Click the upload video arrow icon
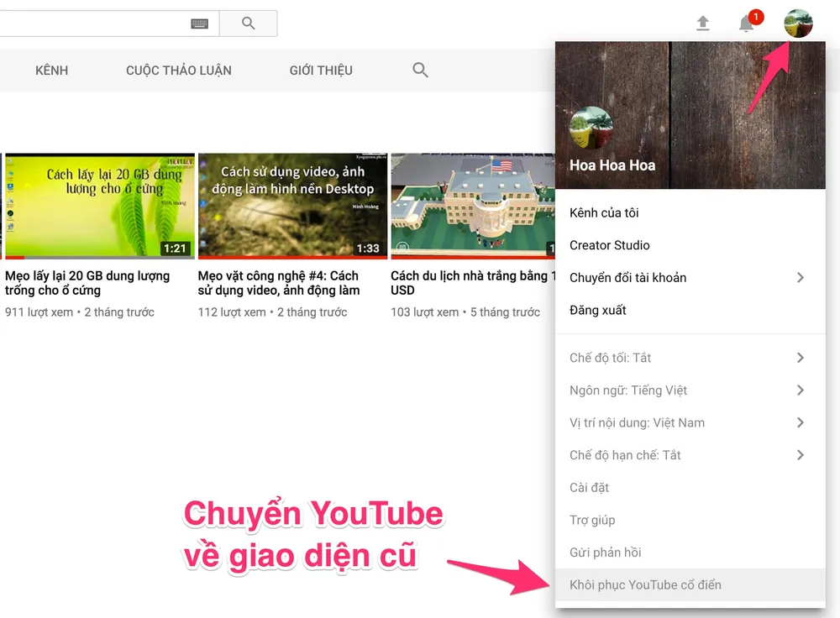 pos(702,24)
